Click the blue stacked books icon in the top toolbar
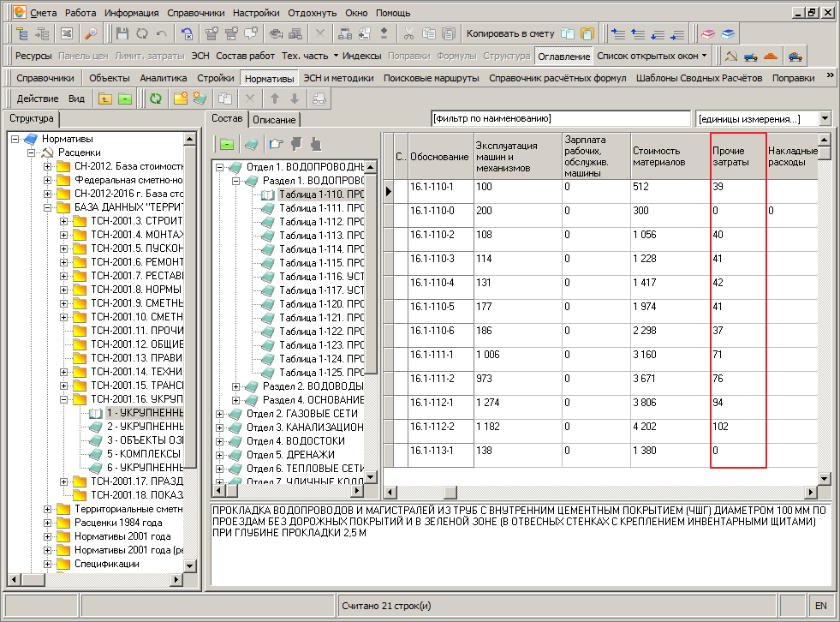 728,33
